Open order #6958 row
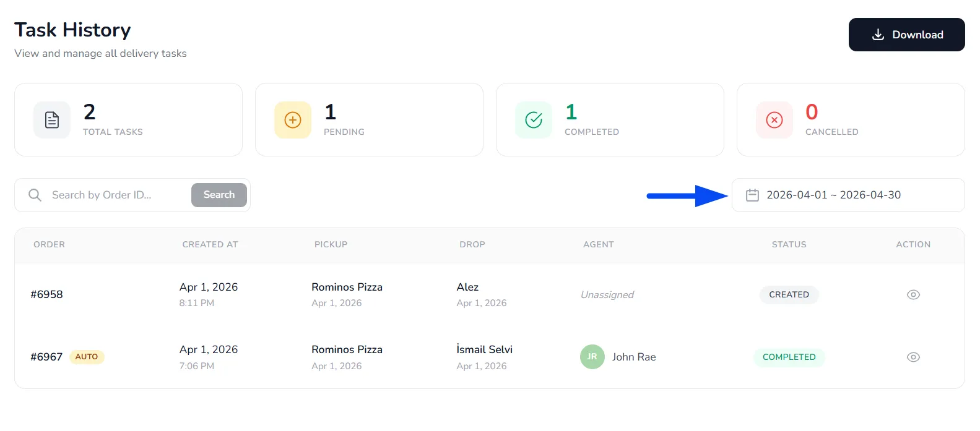The height and width of the screenshot is (431, 980). [490, 294]
